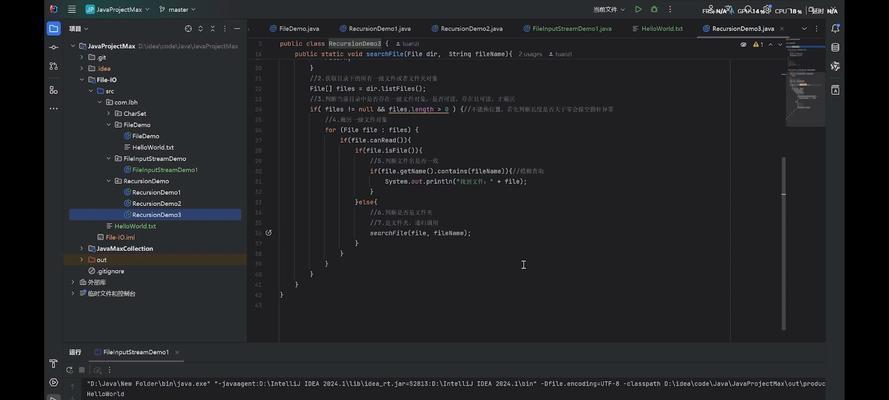Image resolution: width=889 pixels, height=400 pixels.
Task: Show more tool windows ellipsis in left sidebar
Action: tap(54, 108)
